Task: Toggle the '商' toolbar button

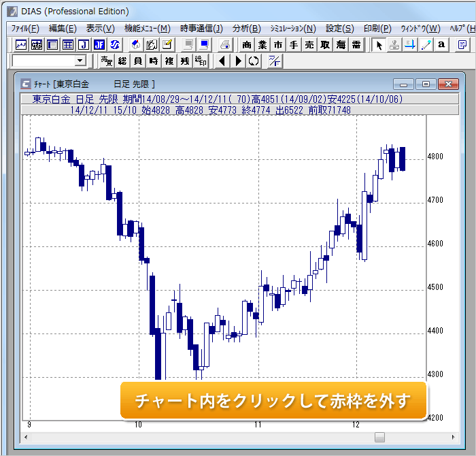Action: tap(247, 45)
